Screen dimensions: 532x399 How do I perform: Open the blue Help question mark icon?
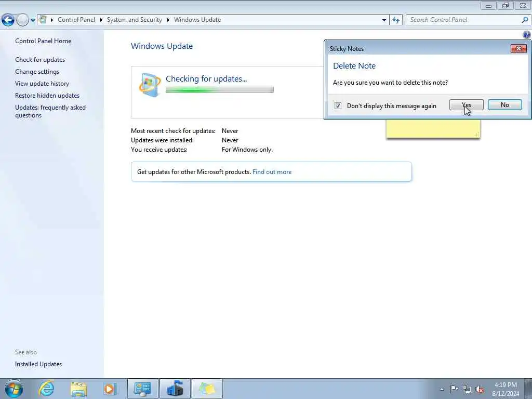[527, 34]
